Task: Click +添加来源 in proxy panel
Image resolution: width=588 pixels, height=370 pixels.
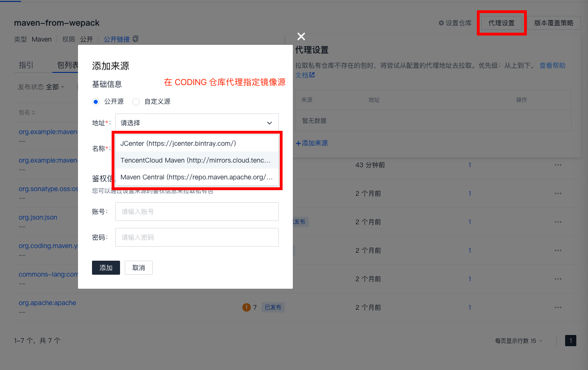Action: (x=312, y=143)
